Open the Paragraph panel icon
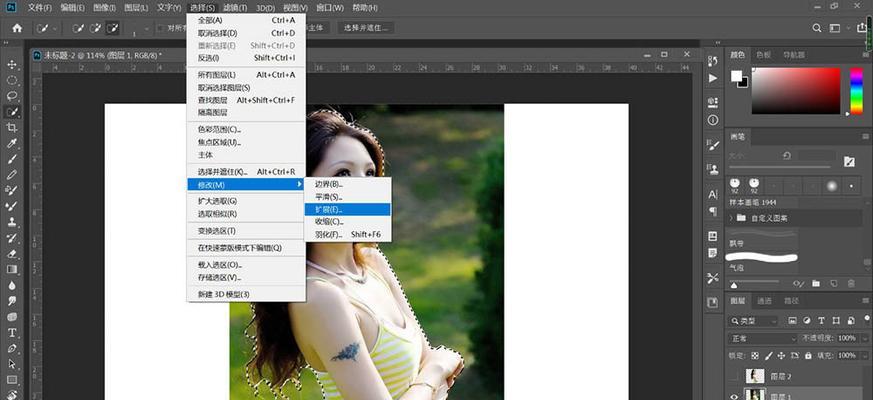Image resolution: width=873 pixels, height=400 pixels. pos(713,211)
